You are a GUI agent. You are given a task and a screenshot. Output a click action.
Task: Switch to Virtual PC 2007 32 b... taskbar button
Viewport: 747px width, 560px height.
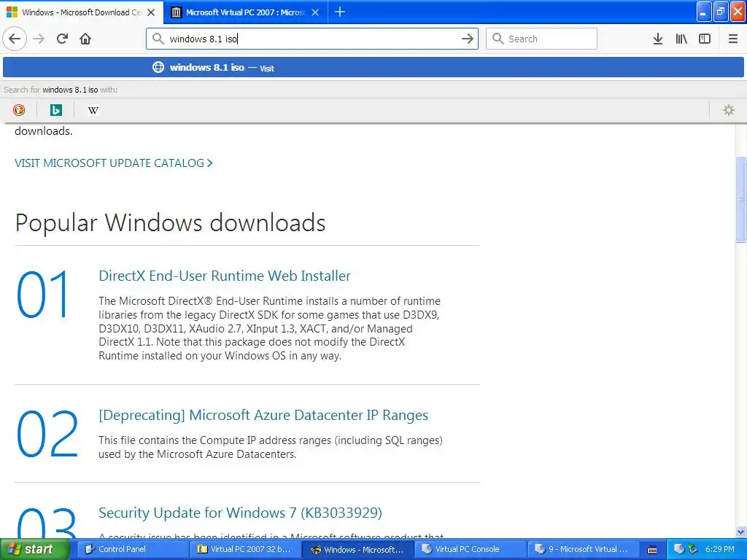coord(246,549)
